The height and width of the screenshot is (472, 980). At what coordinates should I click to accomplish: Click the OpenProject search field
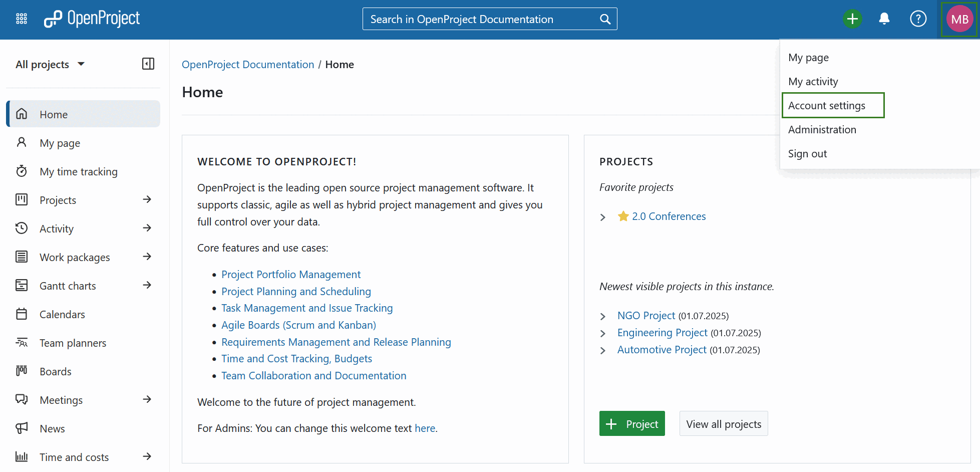point(476,19)
